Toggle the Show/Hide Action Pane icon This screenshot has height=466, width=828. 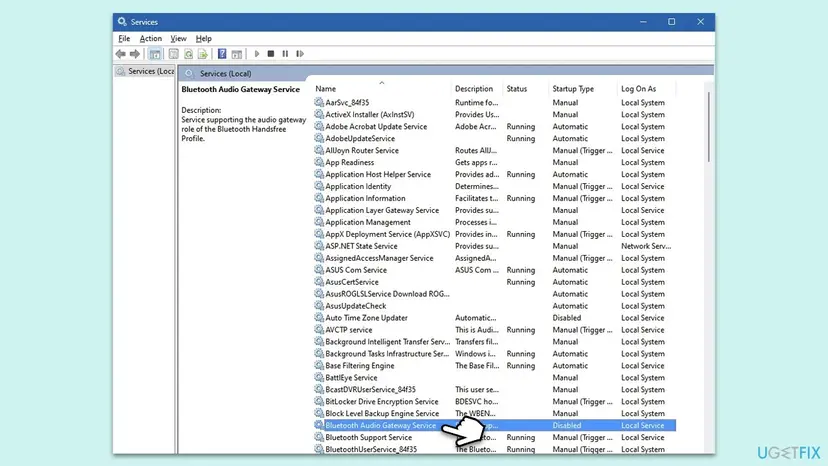pos(237,54)
